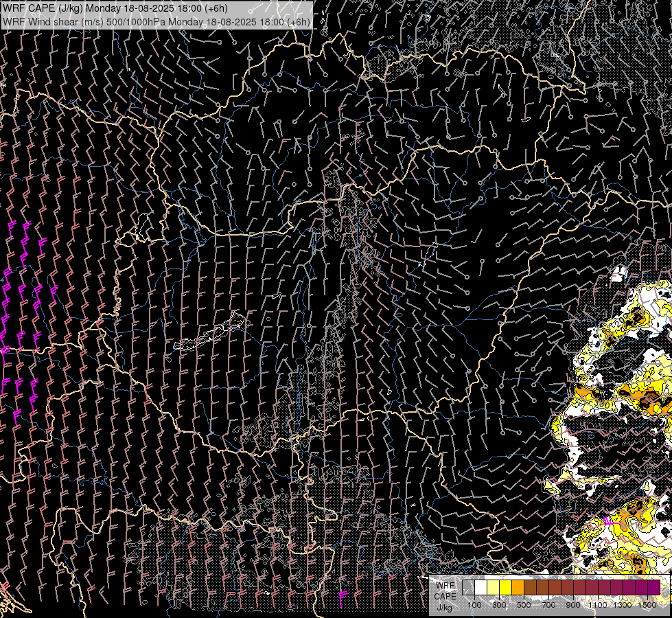
Task: Click the bright yellow CAPE legend swatch
Action: click(506, 588)
